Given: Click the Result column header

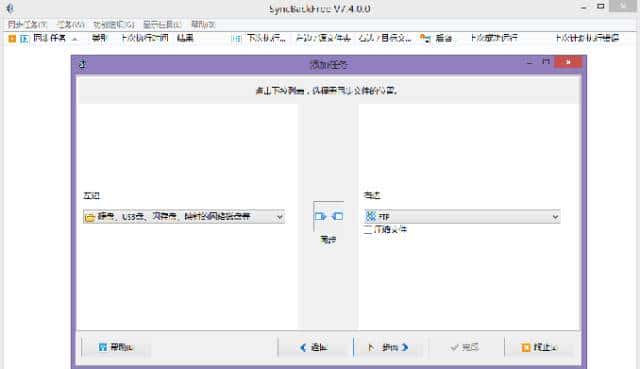Looking at the screenshot, I should coord(185,38).
